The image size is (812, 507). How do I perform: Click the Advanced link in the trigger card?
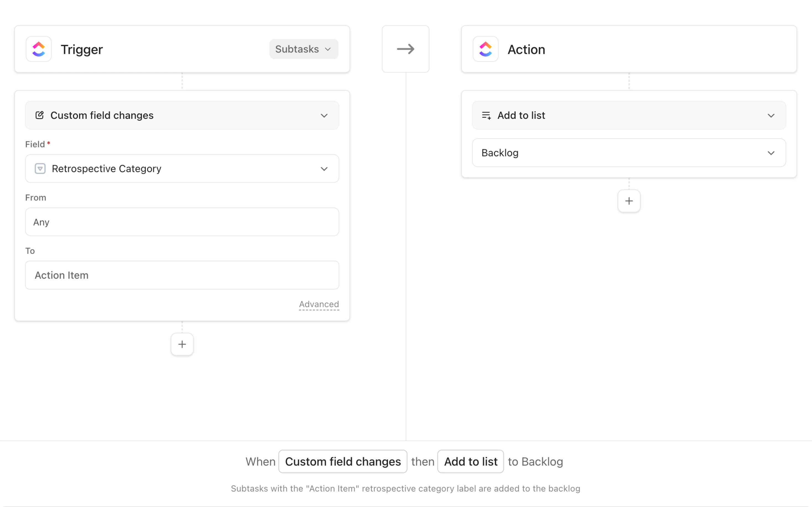(x=319, y=304)
